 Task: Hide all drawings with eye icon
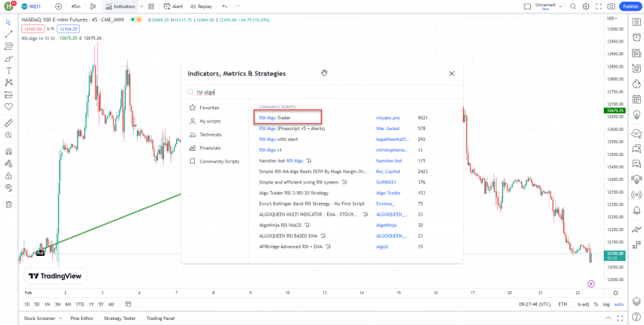pos(9,189)
